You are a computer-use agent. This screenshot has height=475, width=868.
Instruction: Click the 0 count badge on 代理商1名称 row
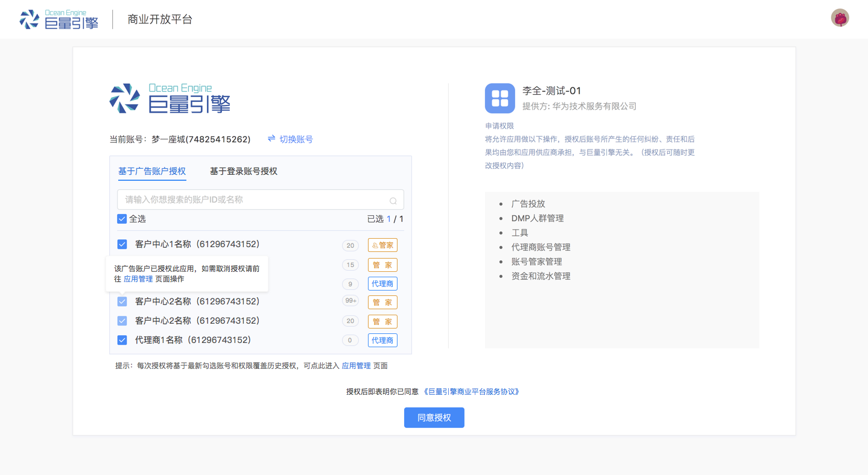(x=350, y=340)
